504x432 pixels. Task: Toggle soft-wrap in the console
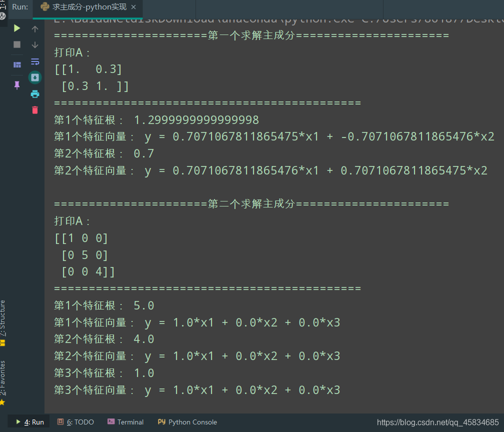pyautogui.click(x=35, y=61)
